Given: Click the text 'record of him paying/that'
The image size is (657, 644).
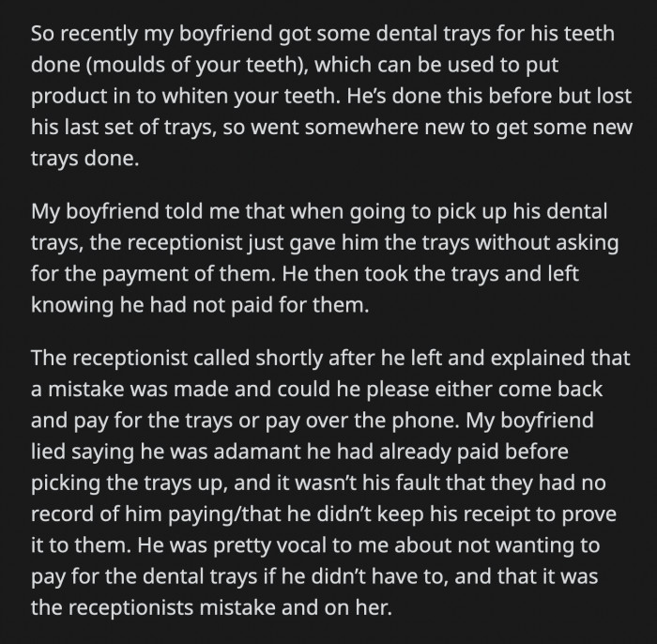Looking at the screenshot, I should pyautogui.click(x=156, y=514).
